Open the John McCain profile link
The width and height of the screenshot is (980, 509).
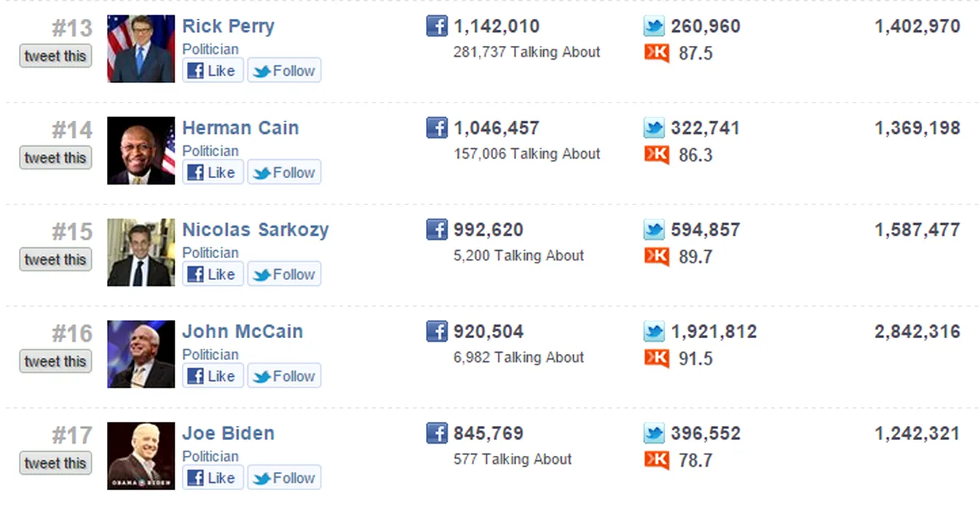[x=242, y=332]
